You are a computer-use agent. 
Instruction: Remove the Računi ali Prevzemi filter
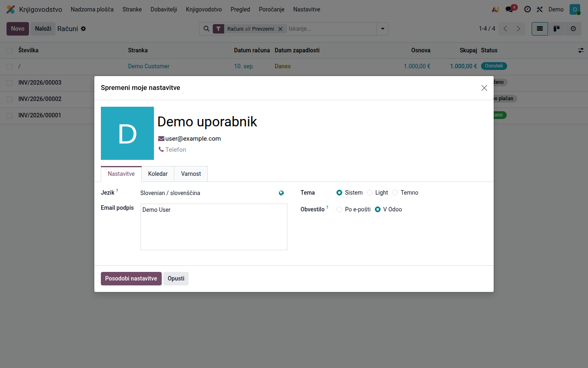[281, 29]
